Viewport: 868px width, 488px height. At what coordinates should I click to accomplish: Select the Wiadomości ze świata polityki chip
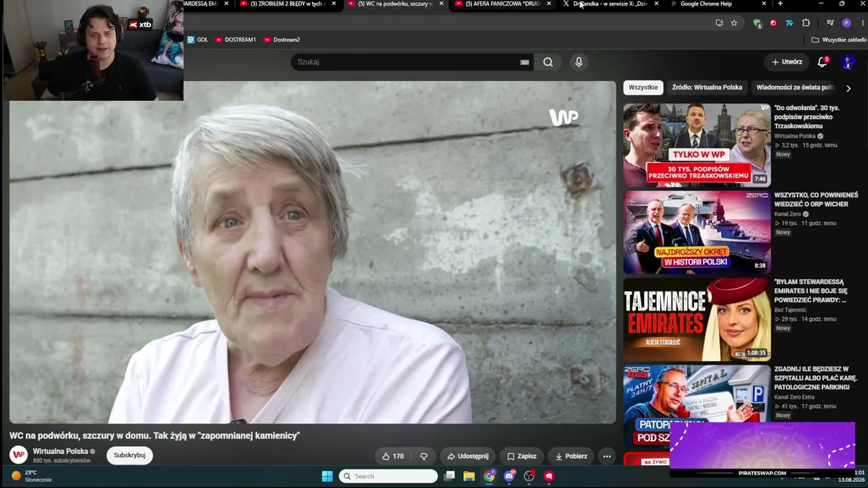point(795,87)
